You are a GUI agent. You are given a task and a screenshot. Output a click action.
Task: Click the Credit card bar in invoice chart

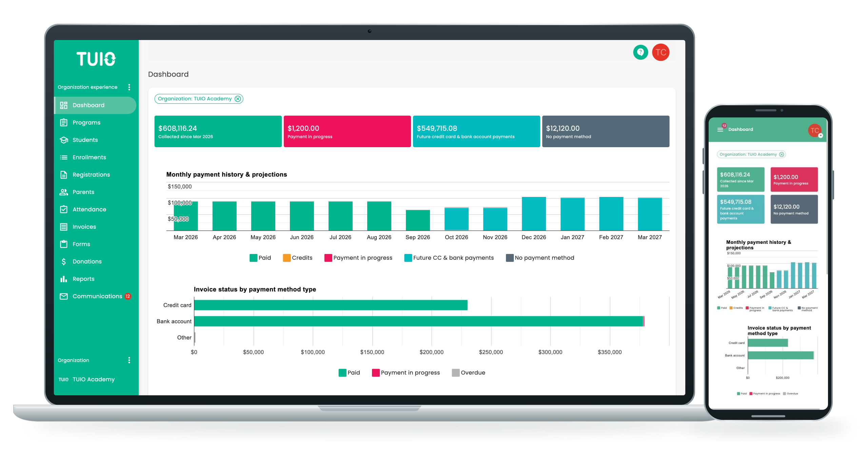pos(331,305)
